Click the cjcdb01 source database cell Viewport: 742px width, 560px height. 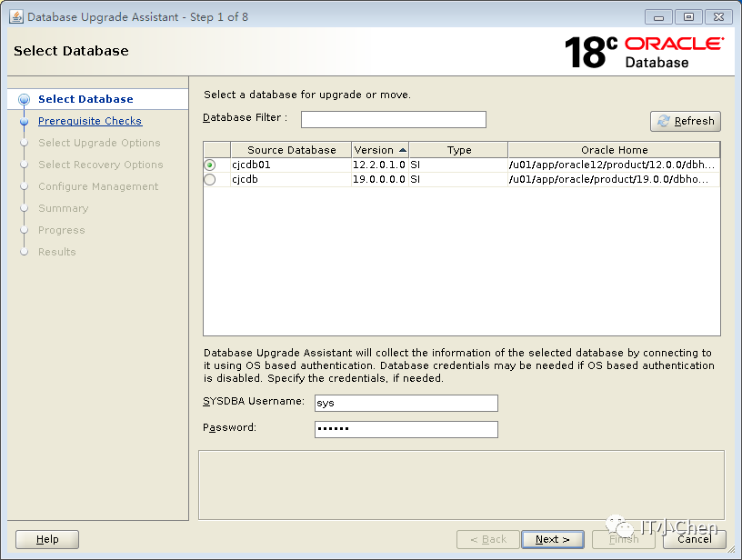pos(291,165)
